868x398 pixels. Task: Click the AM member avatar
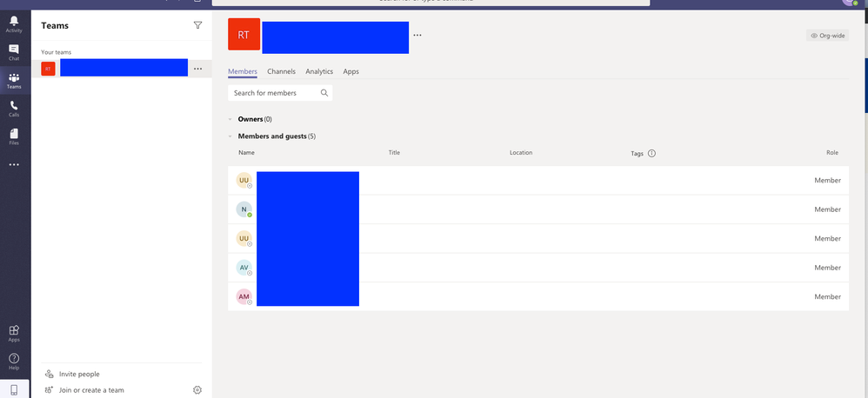point(244,297)
